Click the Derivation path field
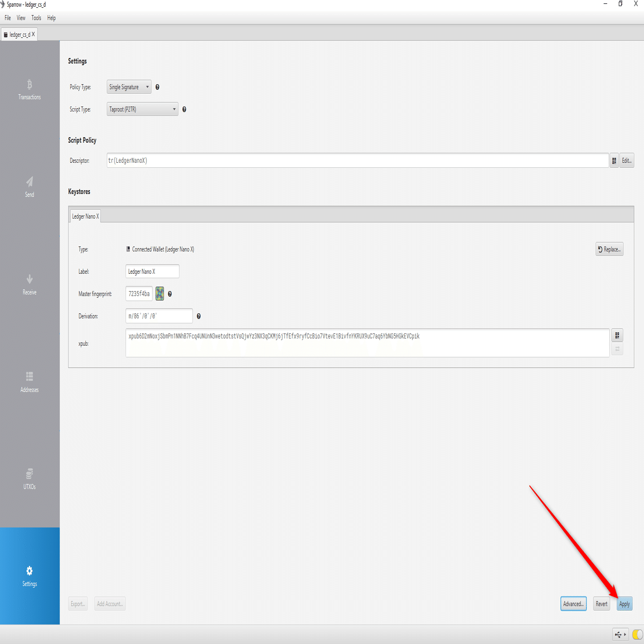Viewport: 644px width, 644px height. pyautogui.click(x=159, y=316)
